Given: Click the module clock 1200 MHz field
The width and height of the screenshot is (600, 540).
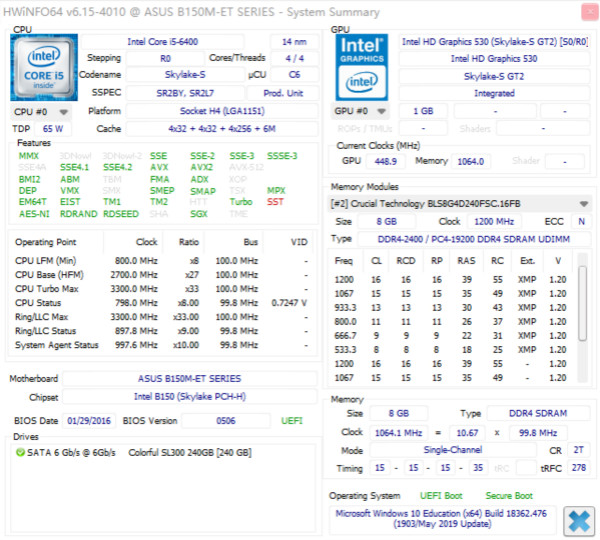Looking at the screenshot, I should click(x=494, y=221).
